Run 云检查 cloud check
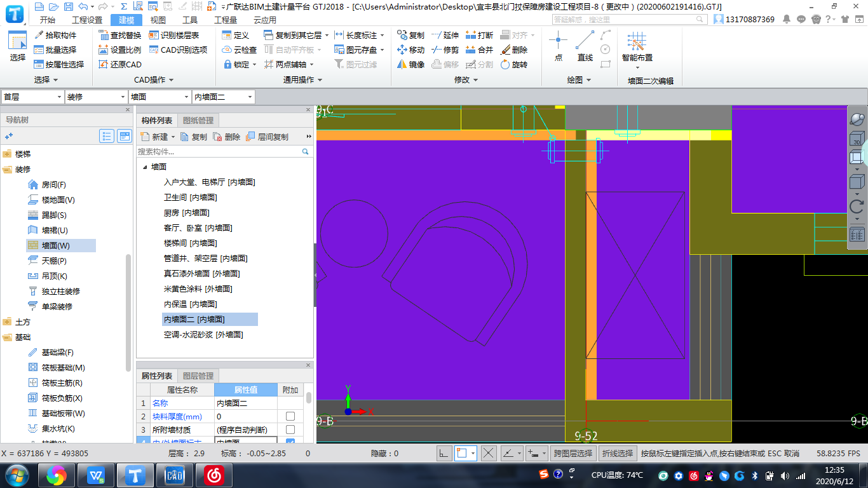 pos(240,50)
